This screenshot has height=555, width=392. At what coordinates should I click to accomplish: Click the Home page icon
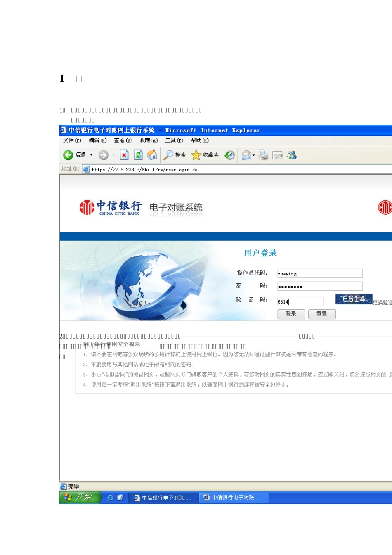[x=152, y=155]
